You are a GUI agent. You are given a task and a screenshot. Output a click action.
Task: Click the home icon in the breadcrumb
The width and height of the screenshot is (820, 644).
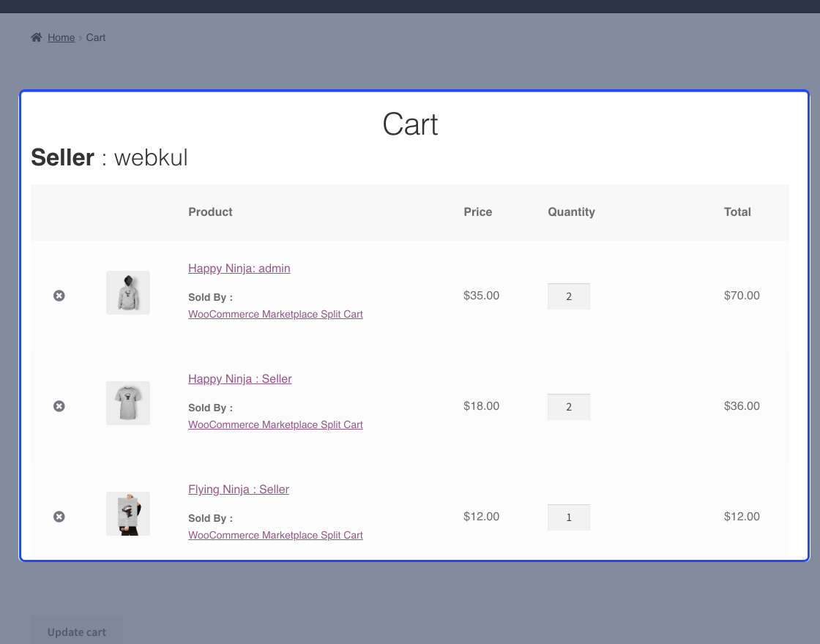(36, 37)
